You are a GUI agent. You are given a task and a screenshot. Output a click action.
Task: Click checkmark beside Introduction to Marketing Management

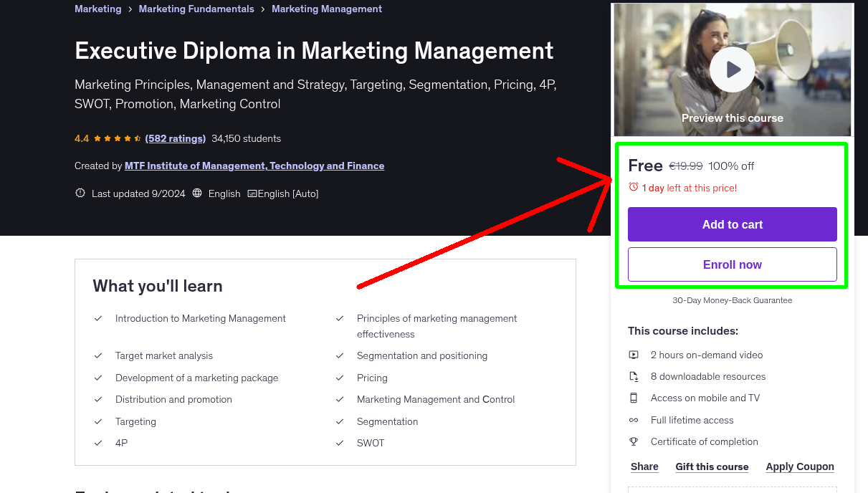point(98,318)
